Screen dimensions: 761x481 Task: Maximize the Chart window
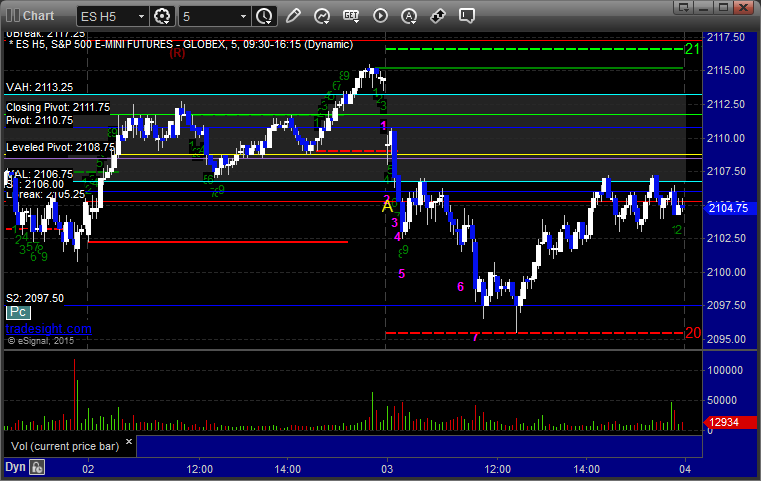(724, 7)
